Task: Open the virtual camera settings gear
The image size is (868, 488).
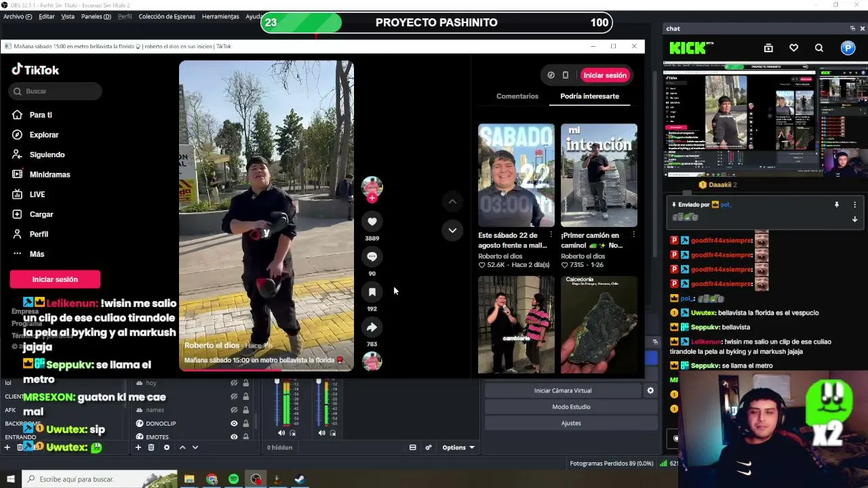Action: pyautogui.click(x=650, y=390)
